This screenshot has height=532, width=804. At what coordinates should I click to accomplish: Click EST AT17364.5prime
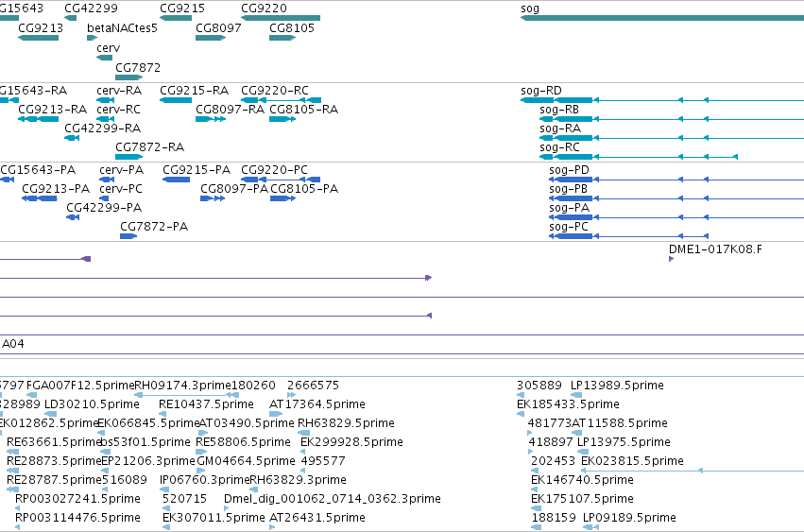pos(276,414)
